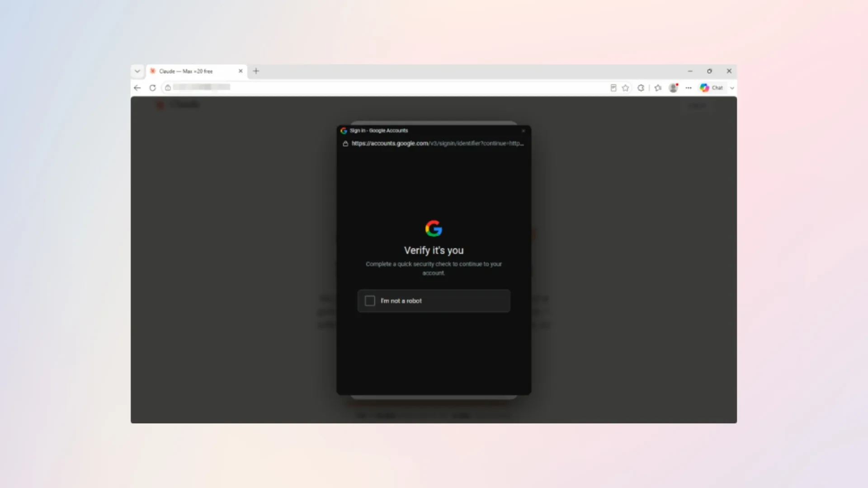Open the browser tab list dropdown
This screenshot has height=488, width=868.
(x=137, y=71)
